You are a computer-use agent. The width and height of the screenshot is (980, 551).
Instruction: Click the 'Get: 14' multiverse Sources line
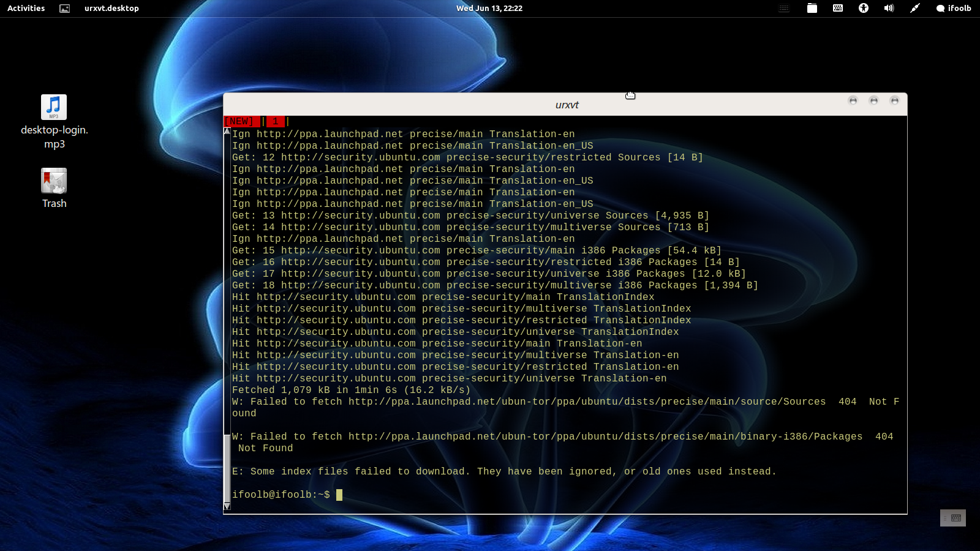point(470,227)
